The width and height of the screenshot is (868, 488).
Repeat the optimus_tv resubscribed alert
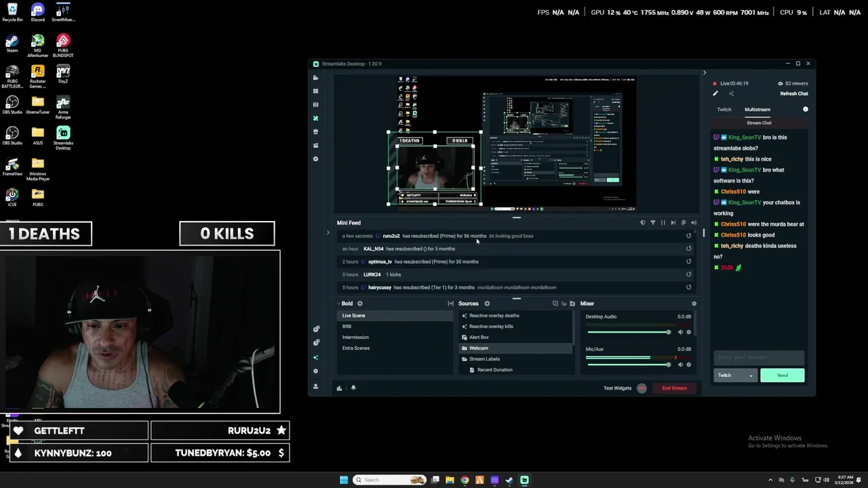point(688,262)
